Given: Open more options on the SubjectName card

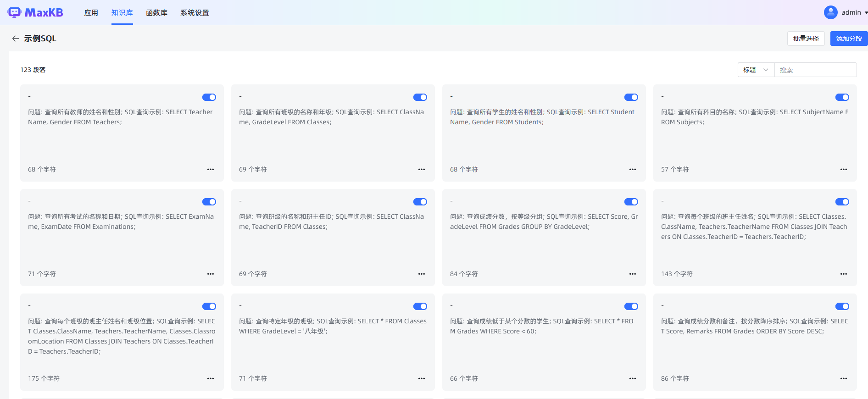Looking at the screenshot, I should (x=843, y=169).
